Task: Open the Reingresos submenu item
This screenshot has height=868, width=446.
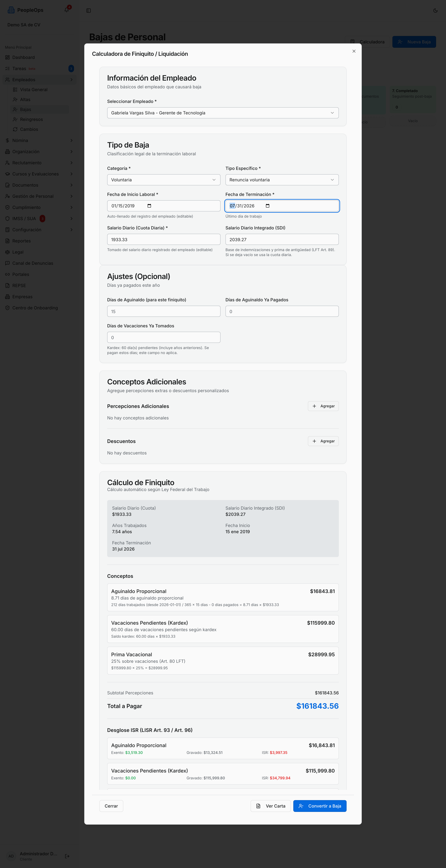Action: point(39,119)
